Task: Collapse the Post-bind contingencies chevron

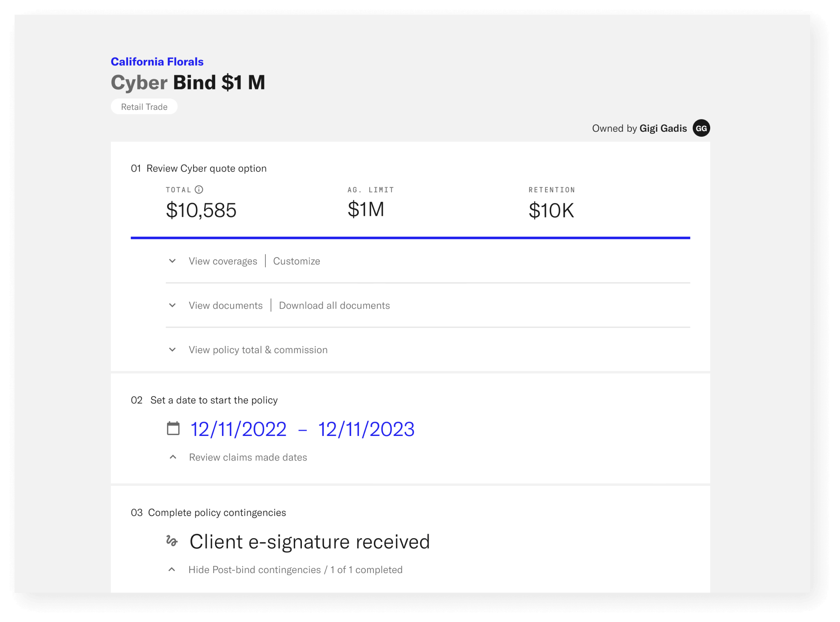Action: pos(172,570)
